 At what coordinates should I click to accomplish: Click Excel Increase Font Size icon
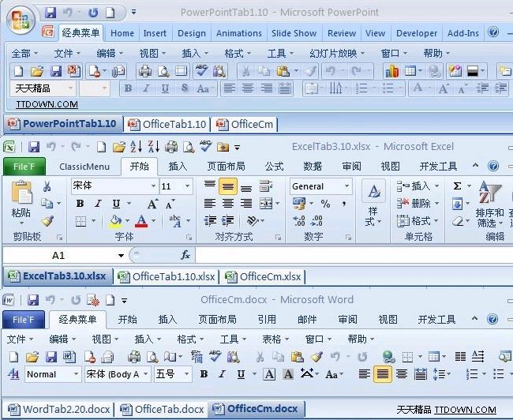click(x=152, y=204)
